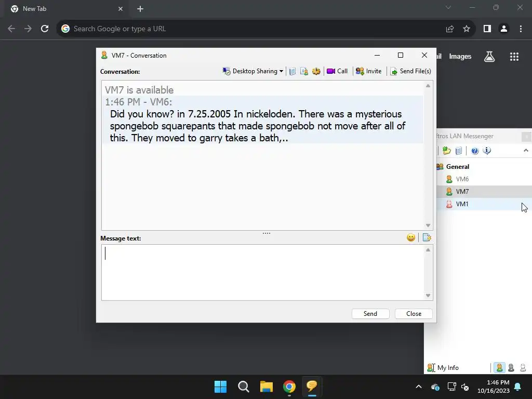Open clock and date in taskbar
This screenshot has height=399, width=532.
[x=494, y=387]
